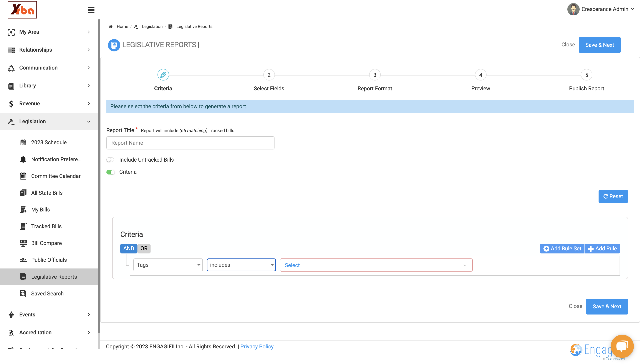Click the Reset button
This screenshot has width=640, height=364.
point(613,196)
